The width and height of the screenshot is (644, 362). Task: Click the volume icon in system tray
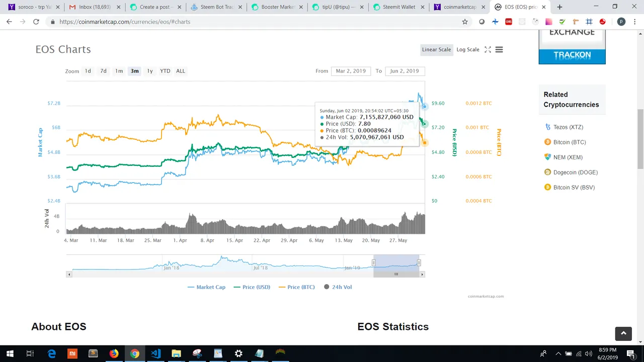coord(589,354)
